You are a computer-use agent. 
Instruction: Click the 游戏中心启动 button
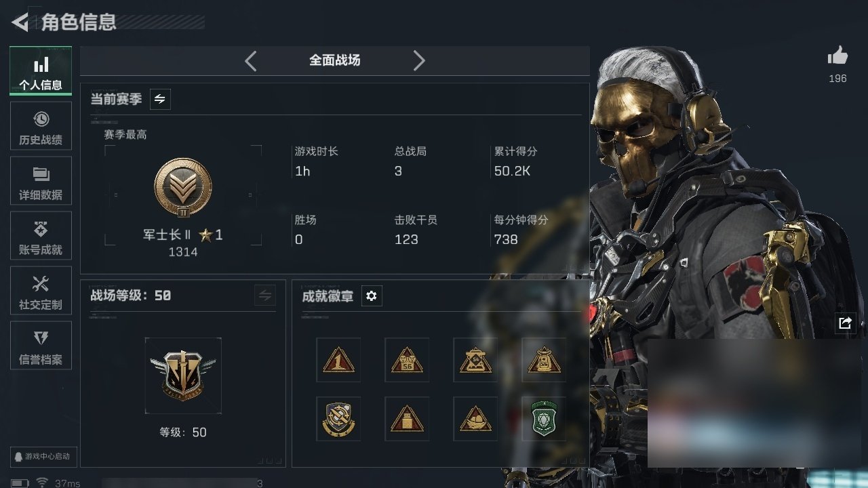(42, 456)
